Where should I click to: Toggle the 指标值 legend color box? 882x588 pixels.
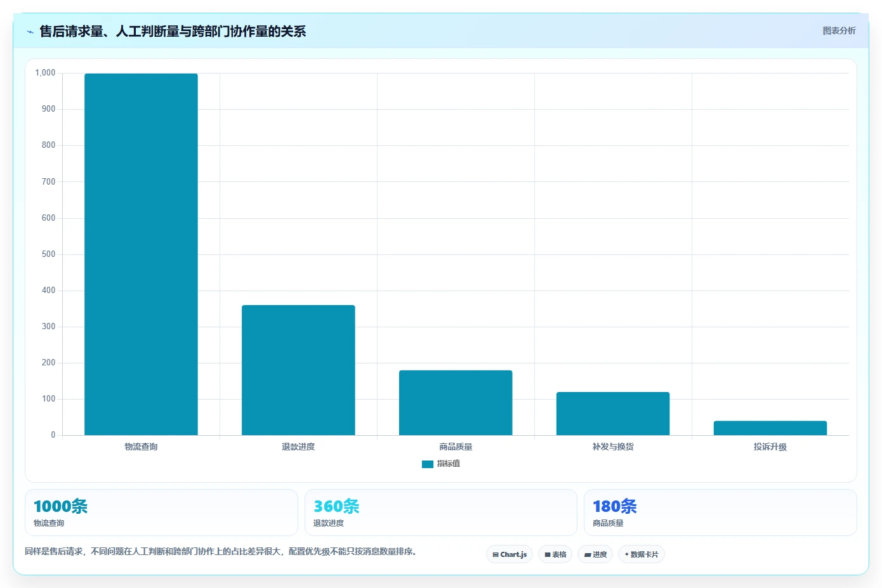(428, 464)
